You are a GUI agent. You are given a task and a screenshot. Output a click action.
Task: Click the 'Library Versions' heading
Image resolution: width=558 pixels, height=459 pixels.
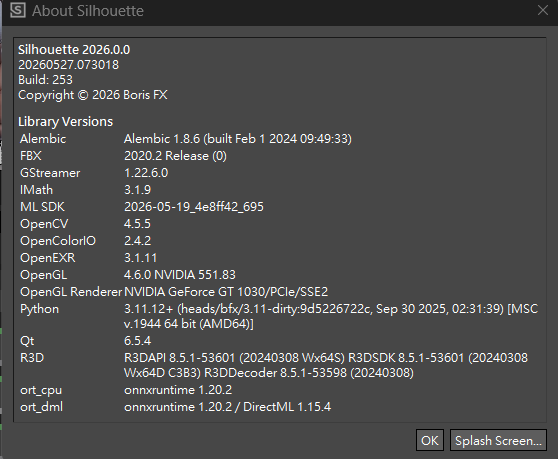tap(65, 122)
